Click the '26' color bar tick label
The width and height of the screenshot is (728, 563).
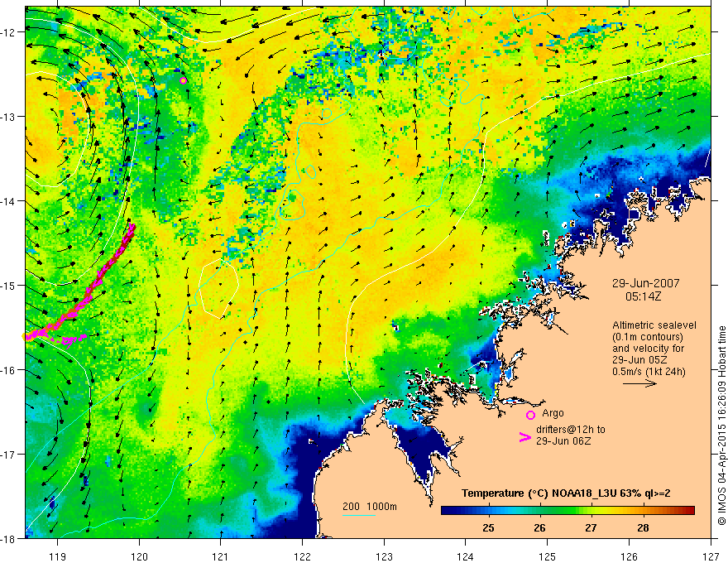(x=539, y=527)
